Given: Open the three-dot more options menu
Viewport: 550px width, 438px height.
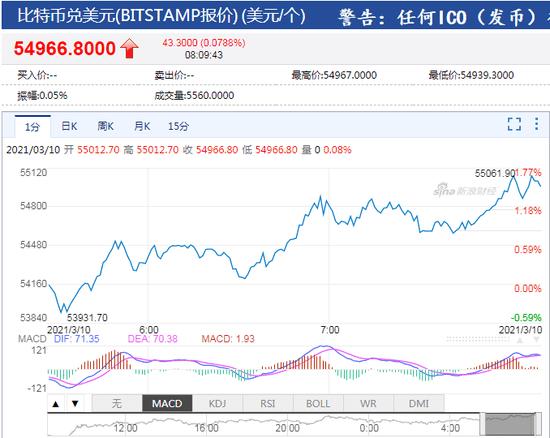Looking at the screenshot, I should [536, 124].
